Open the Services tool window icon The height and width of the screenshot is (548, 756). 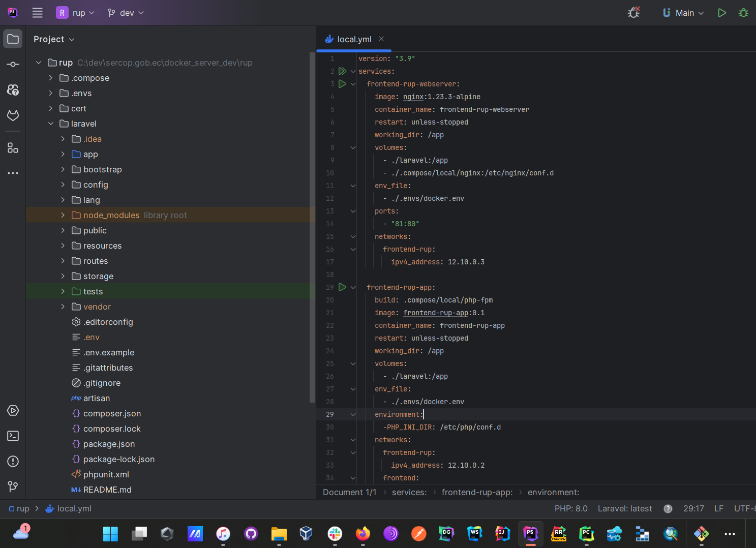(x=13, y=411)
